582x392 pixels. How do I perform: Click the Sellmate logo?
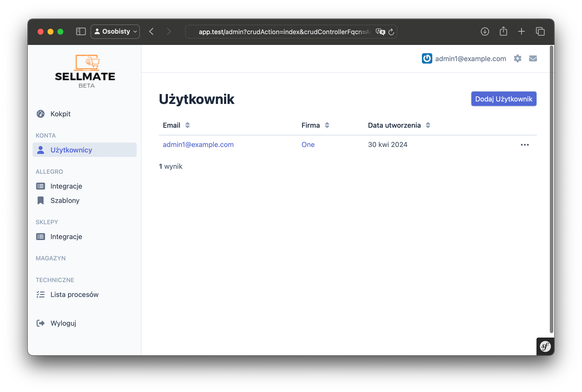(85, 71)
